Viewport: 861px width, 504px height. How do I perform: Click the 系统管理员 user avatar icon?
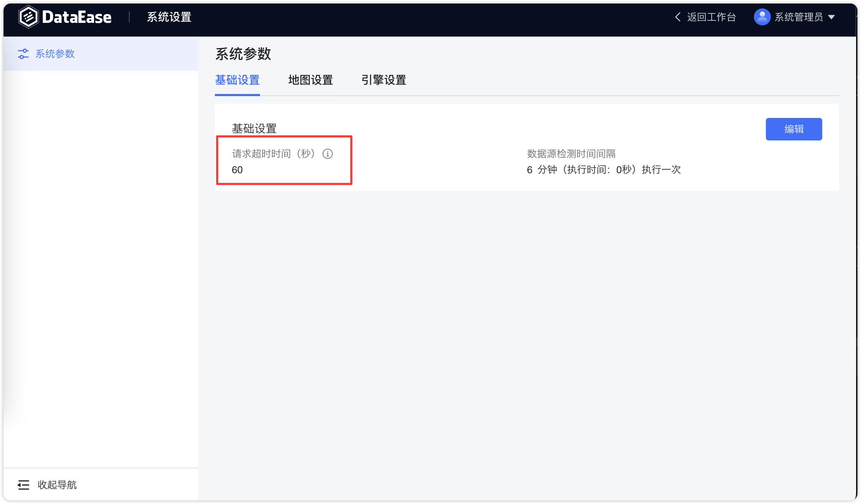(761, 17)
